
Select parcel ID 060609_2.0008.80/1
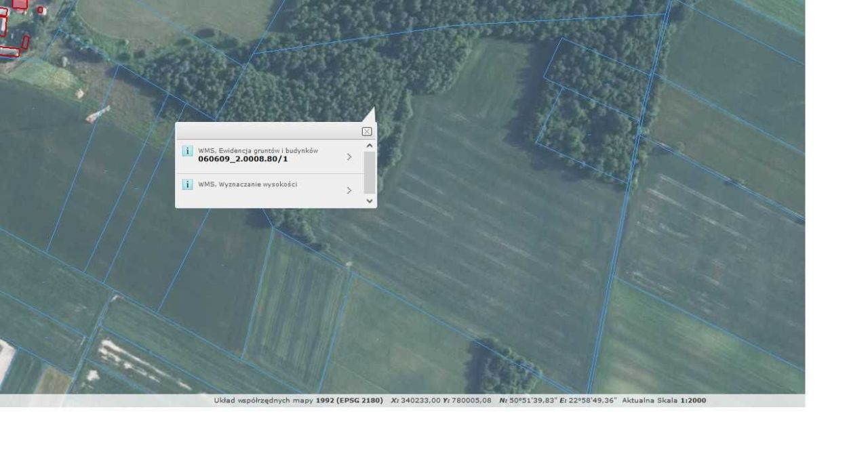243,159
